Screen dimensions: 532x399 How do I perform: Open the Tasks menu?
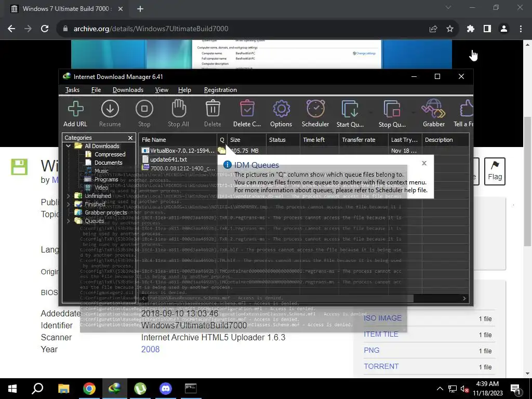coord(72,90)
